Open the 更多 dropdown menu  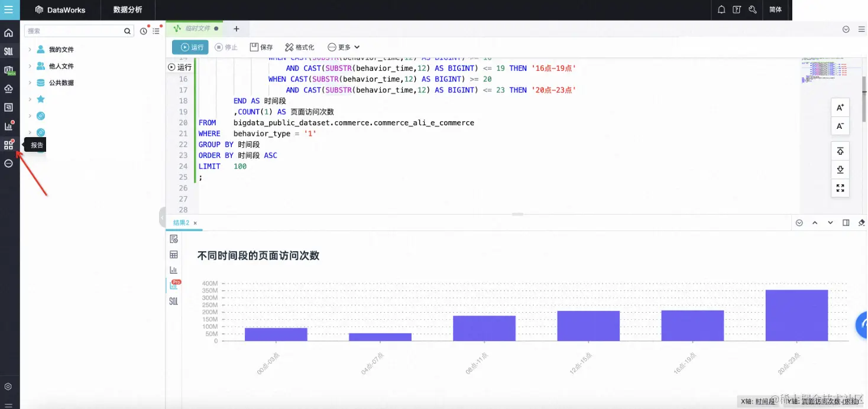click(344, 47)
